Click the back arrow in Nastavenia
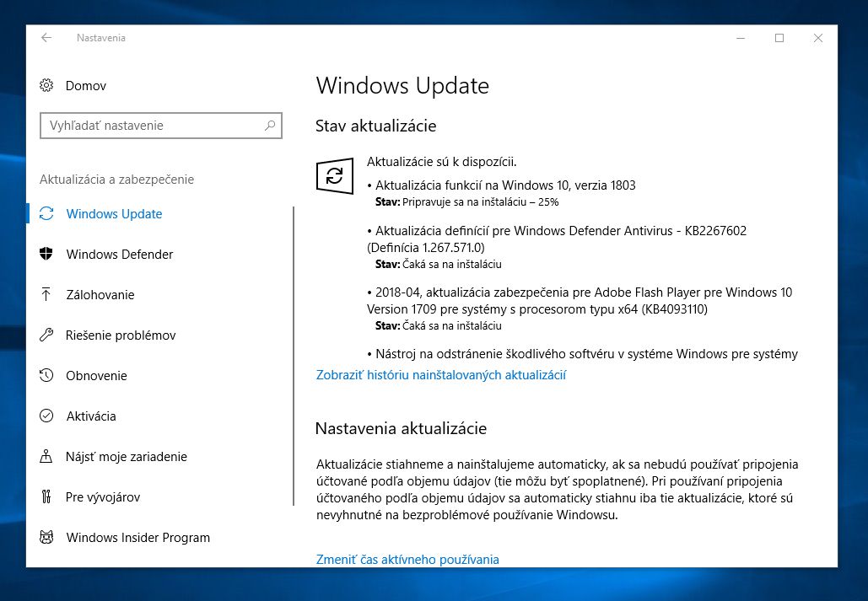The width and height of the screenshot is (868, 601). (x=46, y=38)
